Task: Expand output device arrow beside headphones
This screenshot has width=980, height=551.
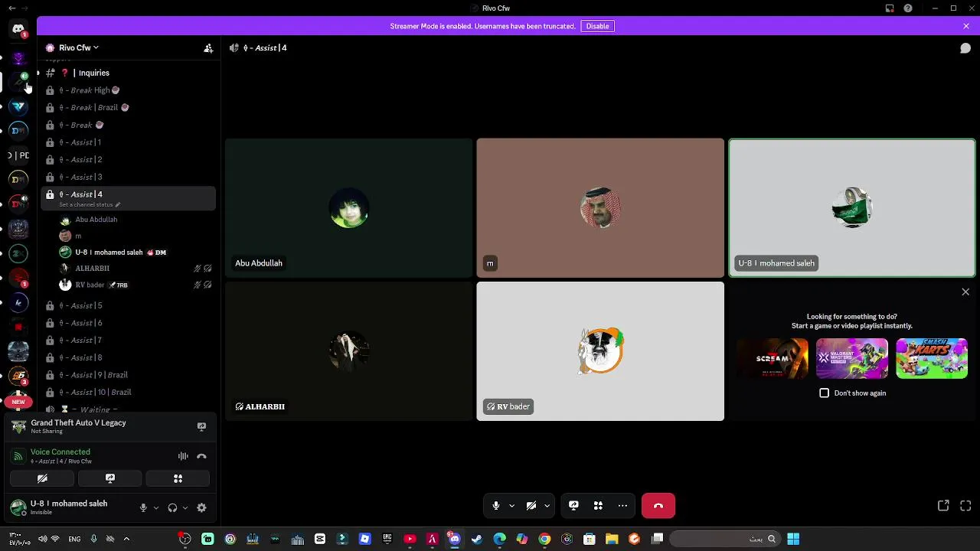Action: pyautogui.click(x=185, y=507)
